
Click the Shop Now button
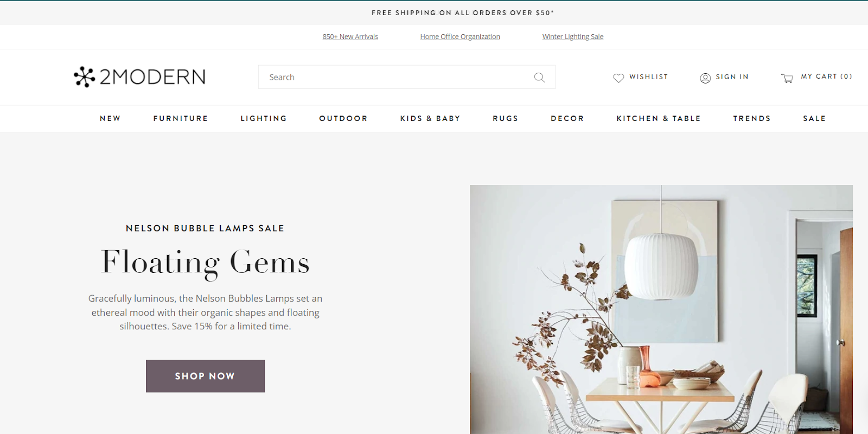click(x=205, y=376)
